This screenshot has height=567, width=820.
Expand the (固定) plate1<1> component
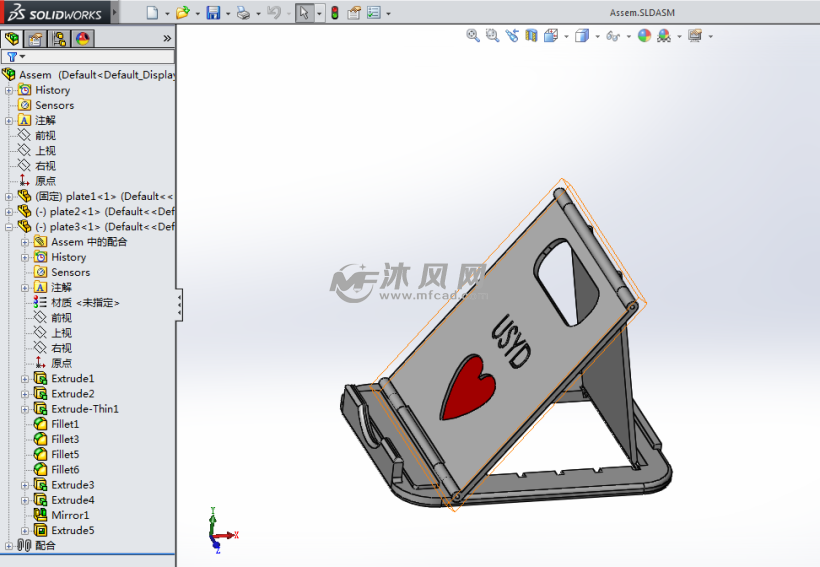8,197
